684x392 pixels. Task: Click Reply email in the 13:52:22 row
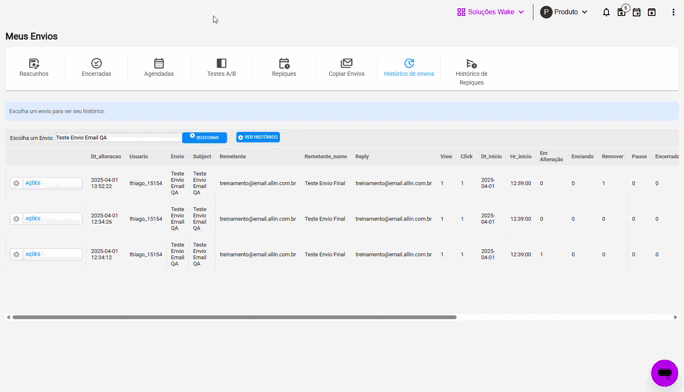coord(393,183)
